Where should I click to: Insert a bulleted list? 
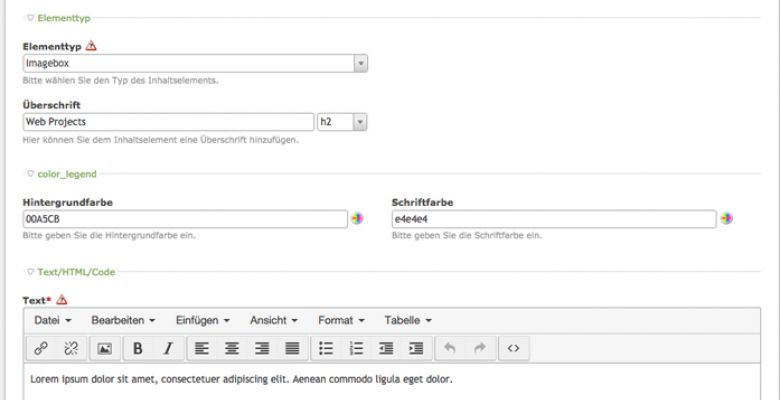[325, 348]
